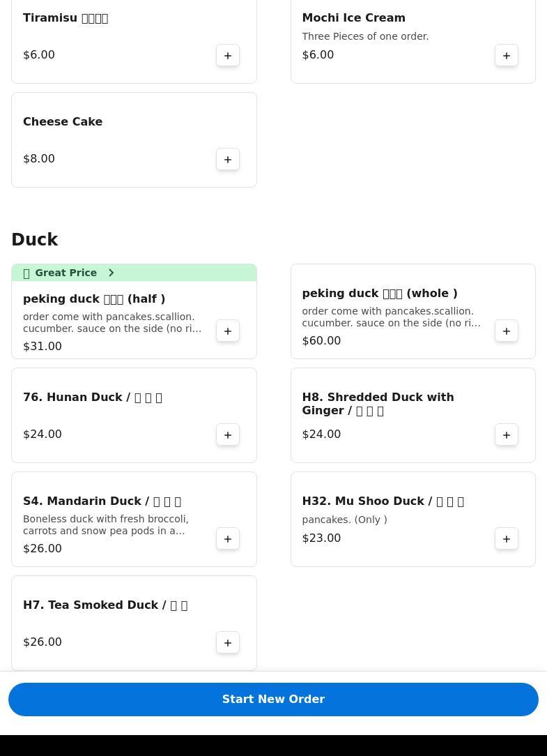
Task: Add Mochi Ice Cream to the order
Action: (507, 55)
